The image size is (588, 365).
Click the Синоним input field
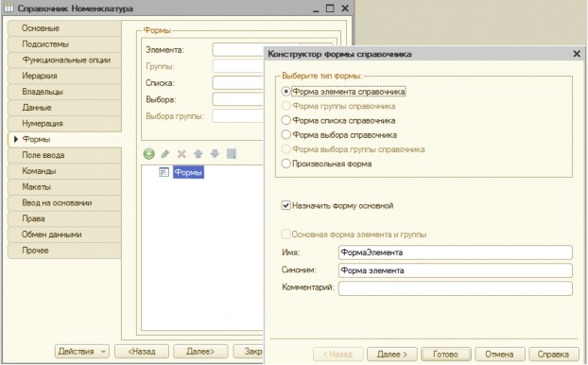pos(456,270)
